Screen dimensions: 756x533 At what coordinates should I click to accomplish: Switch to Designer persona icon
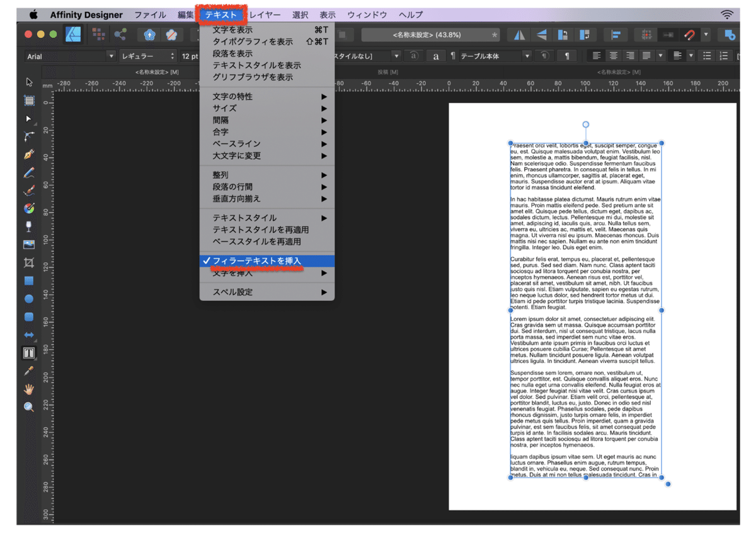coord(73,35)
